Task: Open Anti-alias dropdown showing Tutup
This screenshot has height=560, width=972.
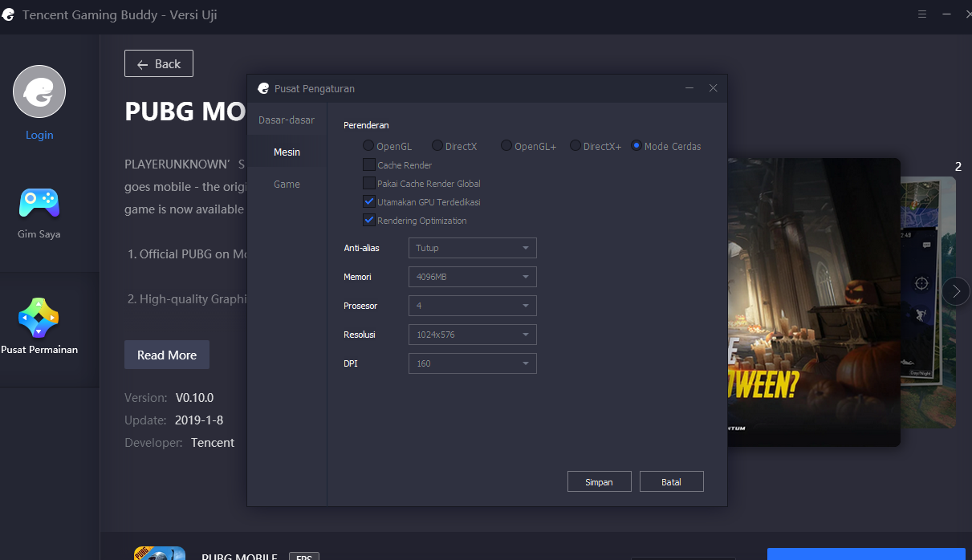Action: 472,248
